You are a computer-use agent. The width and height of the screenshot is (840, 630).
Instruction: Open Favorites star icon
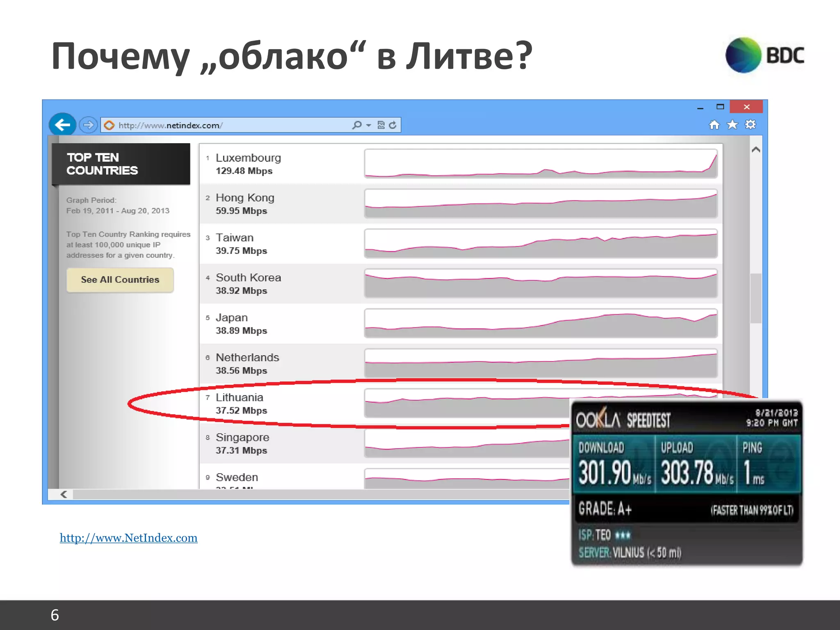click(x=732, y=125)
